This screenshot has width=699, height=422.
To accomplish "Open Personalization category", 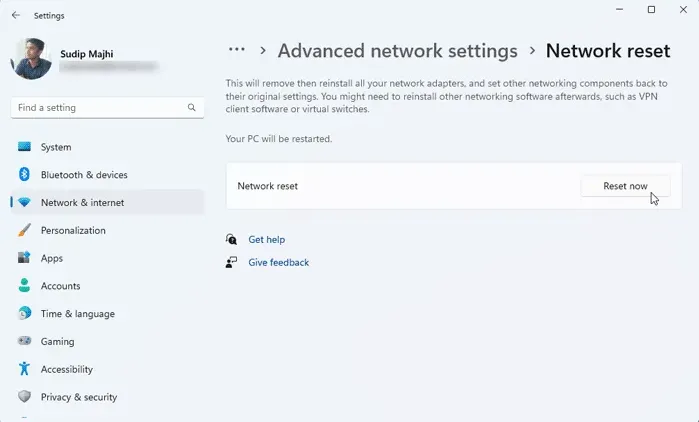I will (107, 230).
